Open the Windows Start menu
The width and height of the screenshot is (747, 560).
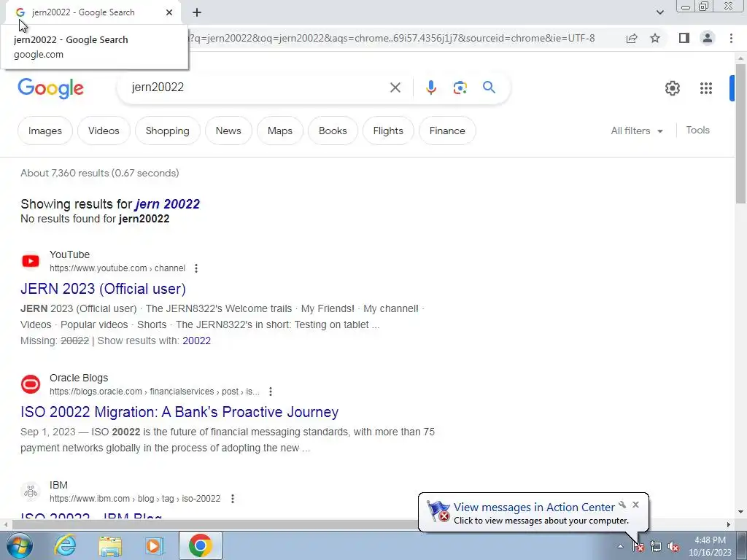point(19,545)
